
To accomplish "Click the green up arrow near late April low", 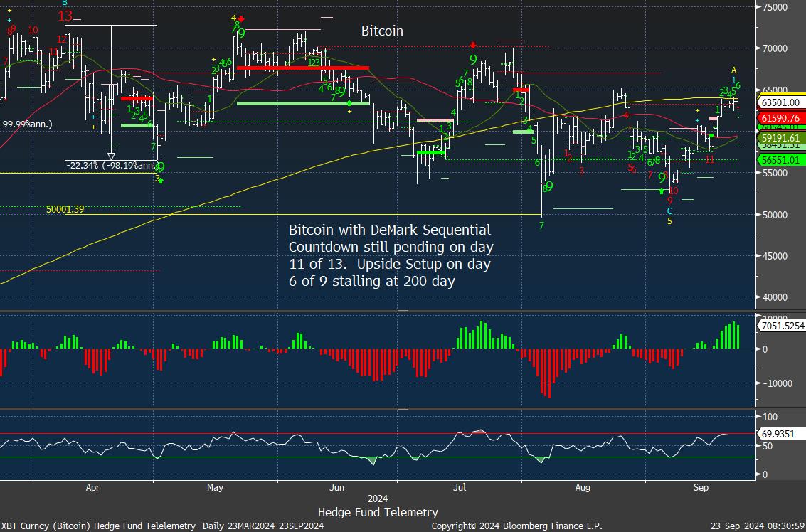I will 161,181.
